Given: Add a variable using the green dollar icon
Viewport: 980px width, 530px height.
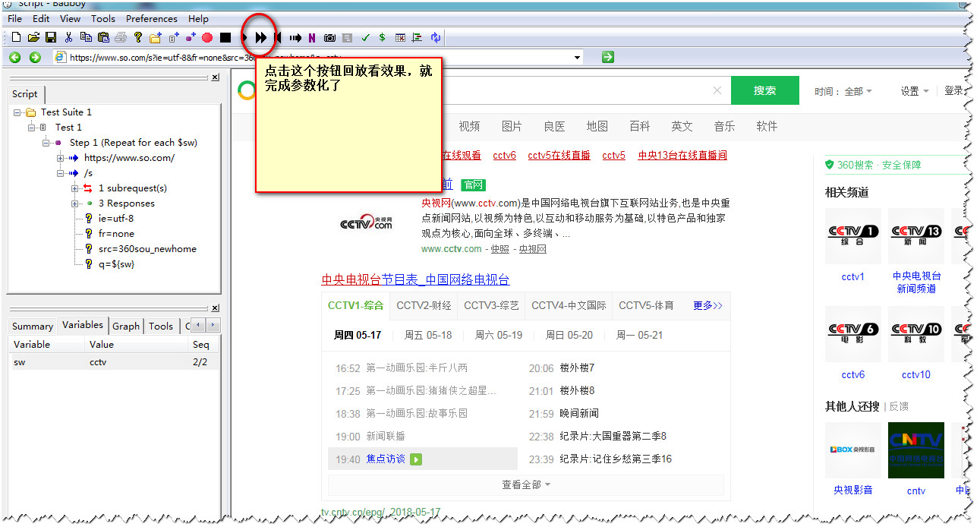Looking at the screenshot, I should [382, 37].
